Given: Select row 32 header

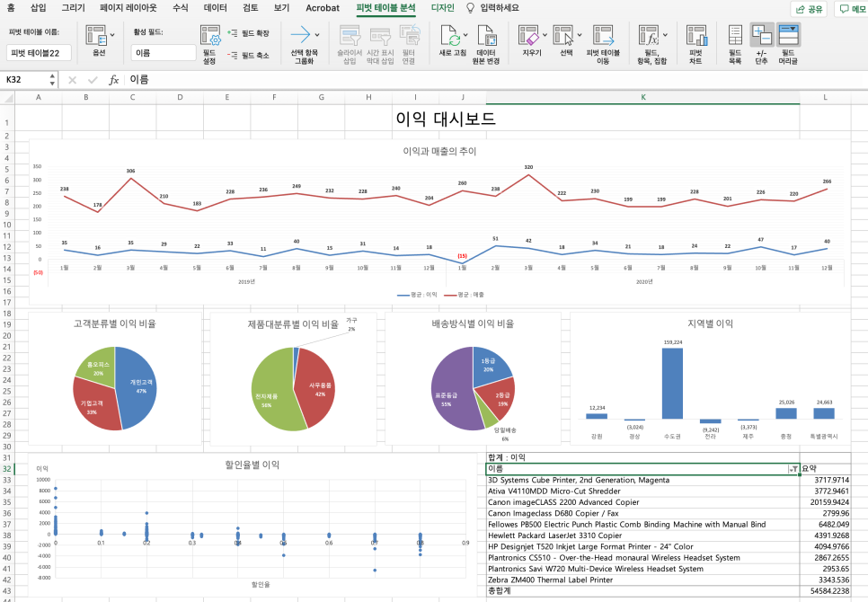Looking at the screenshot, I should (x=7, y=469).
